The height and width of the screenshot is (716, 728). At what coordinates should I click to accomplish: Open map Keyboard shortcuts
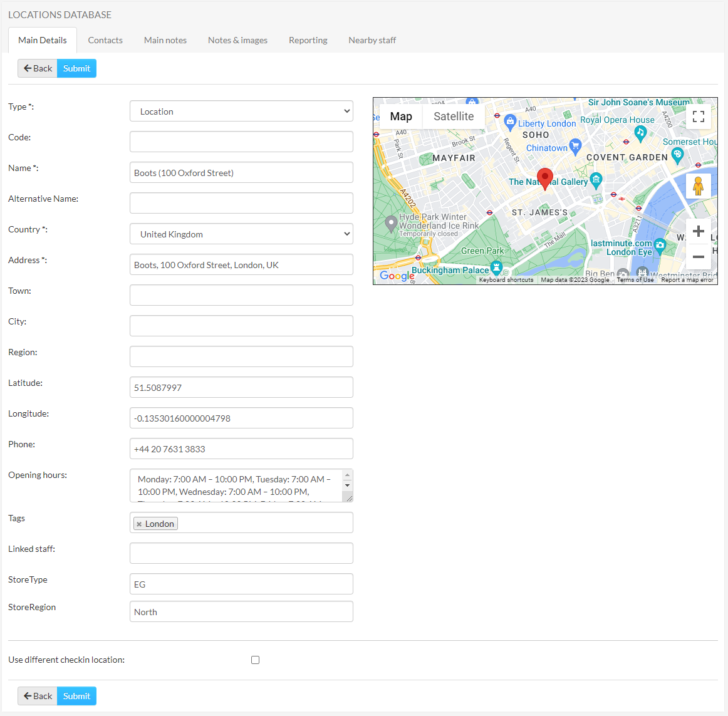pos(506,280)
